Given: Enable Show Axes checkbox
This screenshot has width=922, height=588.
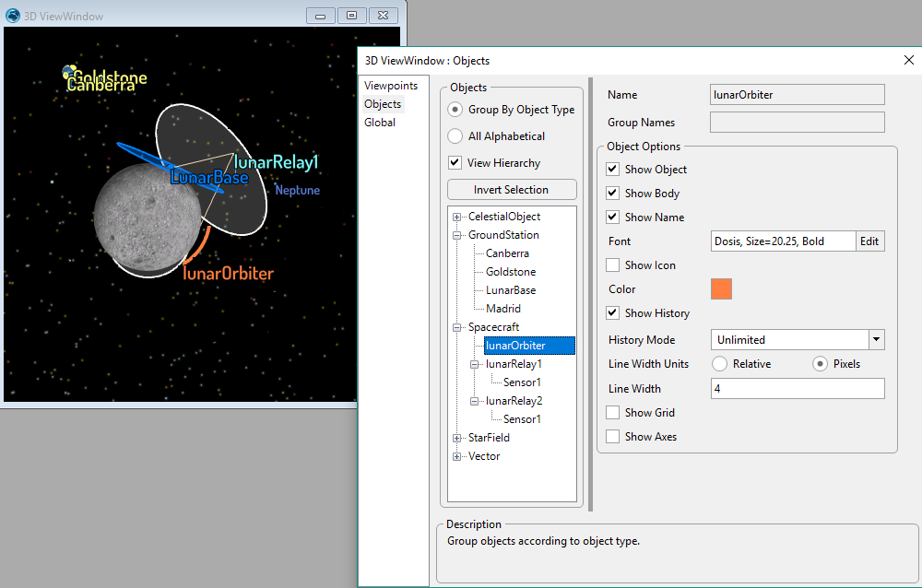Looking at the screenshot, I should pyautogui.click(x=613, y=436).
